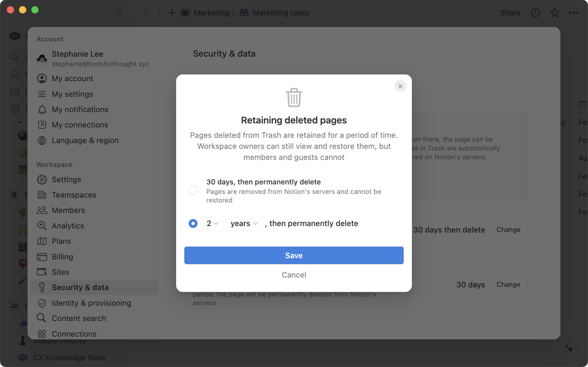Open My notifications settings
Screen dimensions: 588x367
(x=80, y=109)
